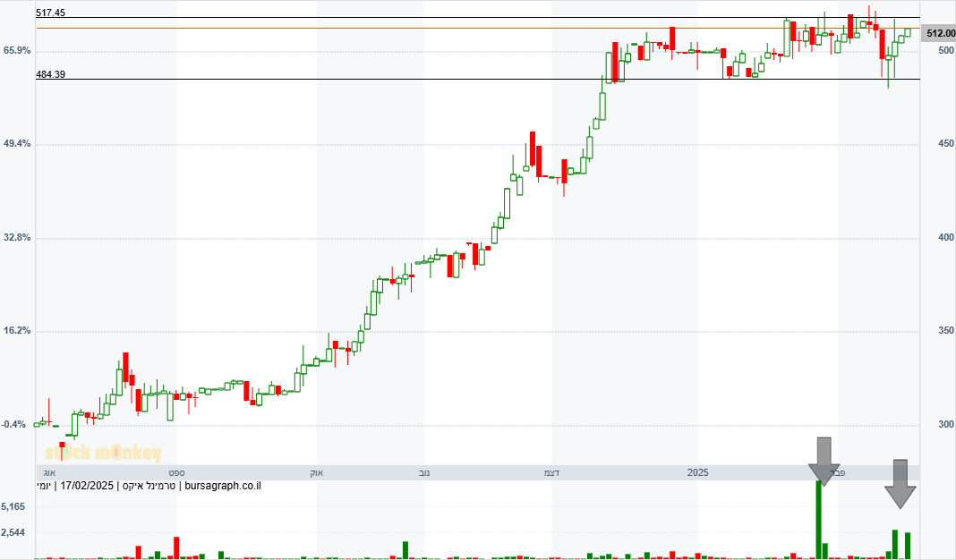Screen dimensions: 956x560
Task: Click the דצמ month label on time axis
Action: tap(551, 473)
